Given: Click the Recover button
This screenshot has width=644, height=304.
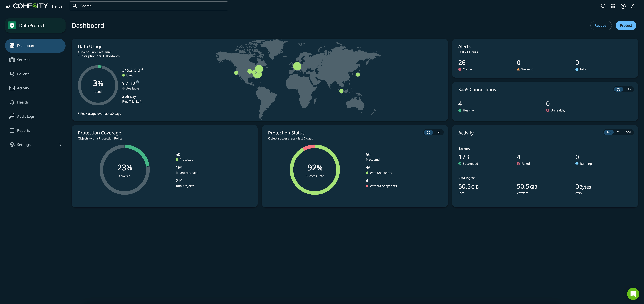Looking at the screenshot, I should [x=601, y=25].
